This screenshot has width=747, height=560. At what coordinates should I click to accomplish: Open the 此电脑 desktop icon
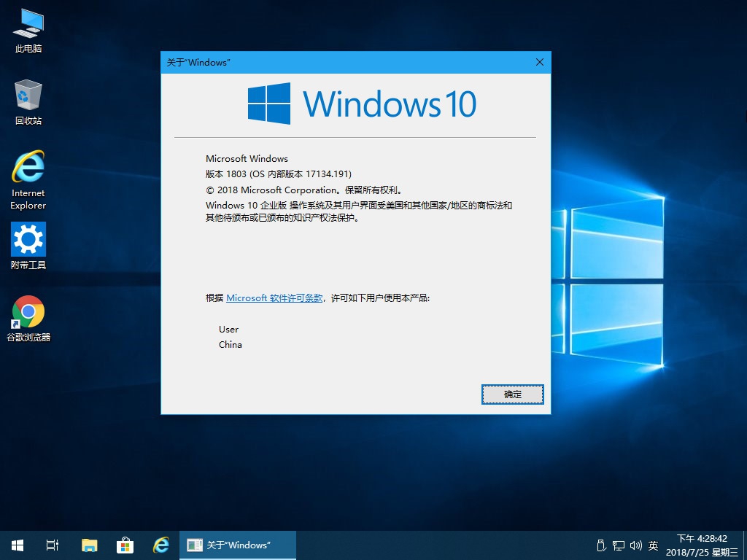tap(28, 31)
